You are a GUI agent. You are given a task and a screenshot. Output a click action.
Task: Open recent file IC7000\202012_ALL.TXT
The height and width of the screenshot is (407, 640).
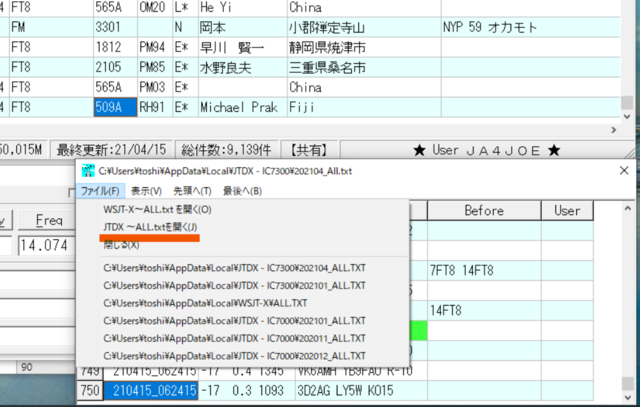(234, 356)
